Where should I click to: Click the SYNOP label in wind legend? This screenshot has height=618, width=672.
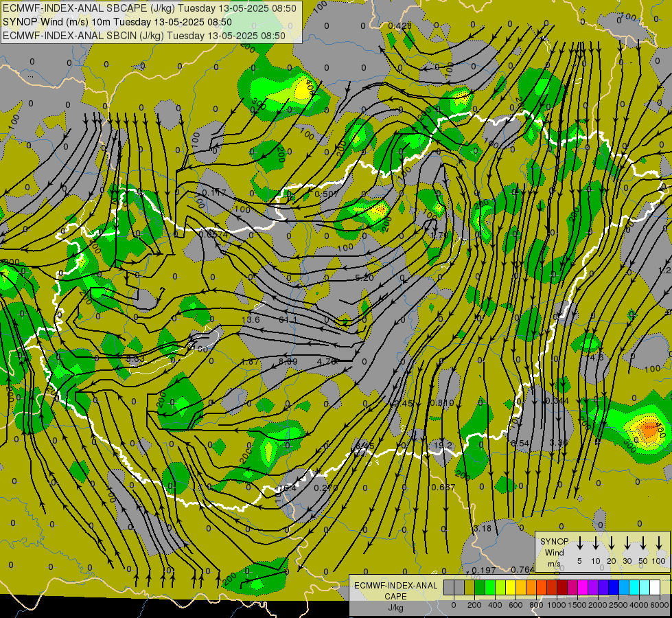[x=554, y=542]
